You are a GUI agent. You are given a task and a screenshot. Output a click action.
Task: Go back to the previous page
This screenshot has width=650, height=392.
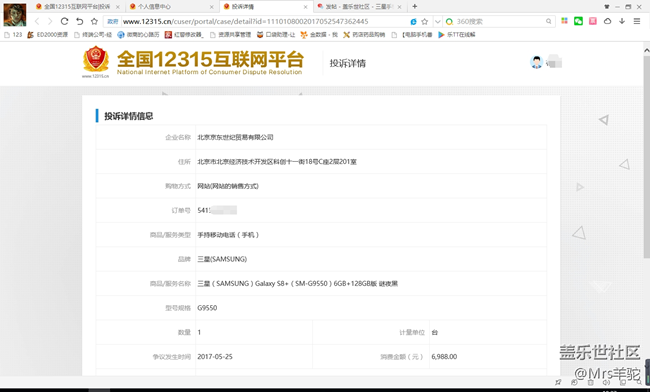[x=37, y=21]
